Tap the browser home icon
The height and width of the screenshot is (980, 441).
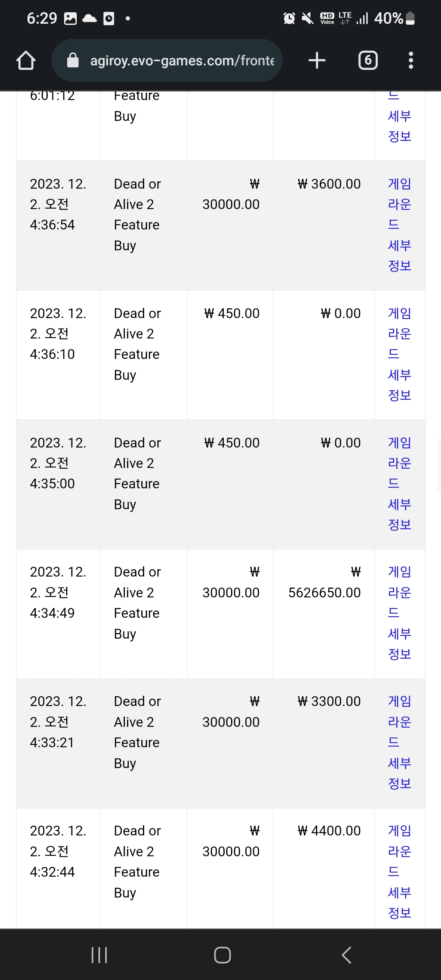(26, 60)
